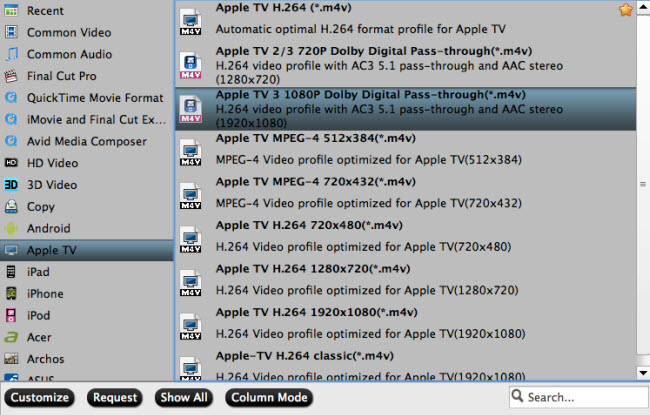
Task: Click the Archos category icon
Action: pyautogui.click(x=11, y=359)
